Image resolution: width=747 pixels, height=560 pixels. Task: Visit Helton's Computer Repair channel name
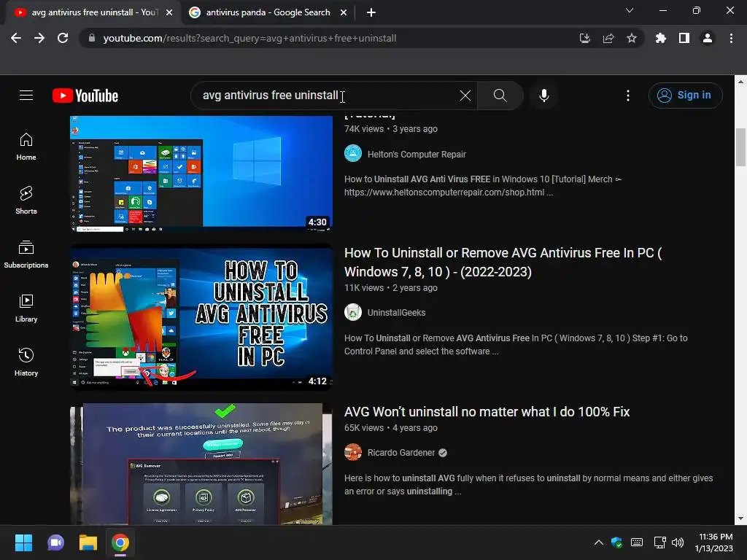417,155
